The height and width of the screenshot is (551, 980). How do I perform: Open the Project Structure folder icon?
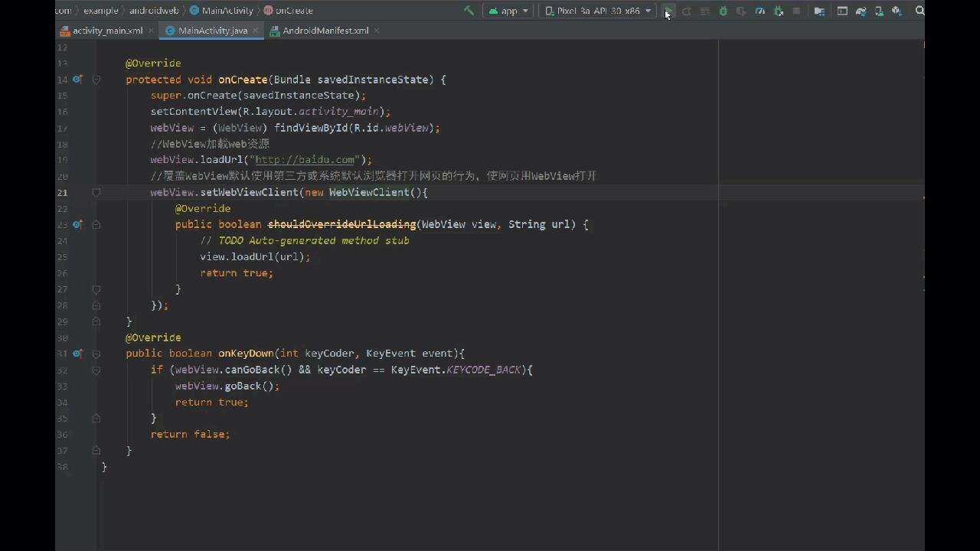pos(819,11)
